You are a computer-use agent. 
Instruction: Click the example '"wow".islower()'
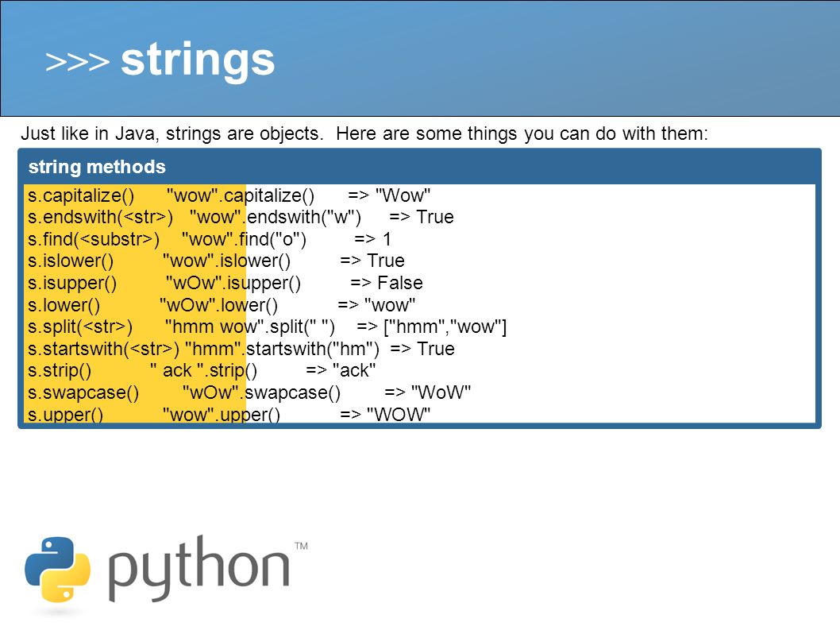point(226,261)
